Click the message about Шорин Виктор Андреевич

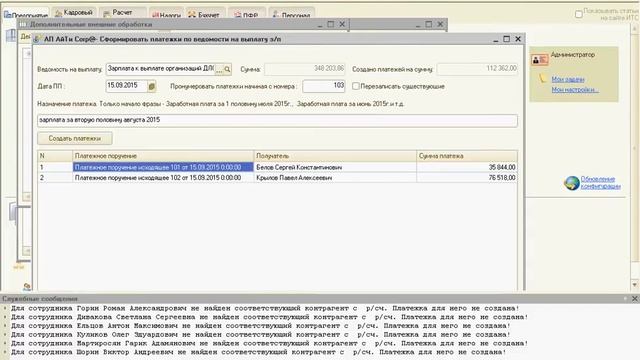click(x=258, y=352)
